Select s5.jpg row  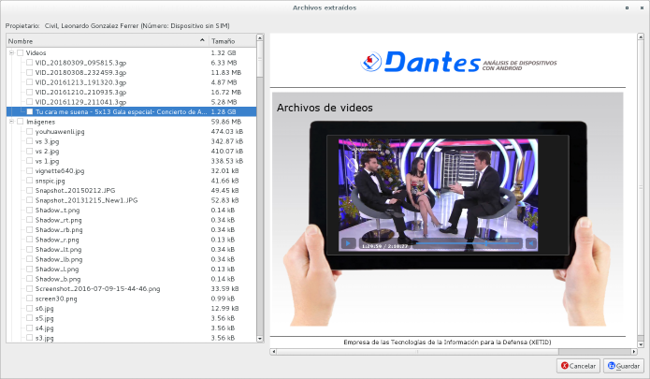(131, 318)
